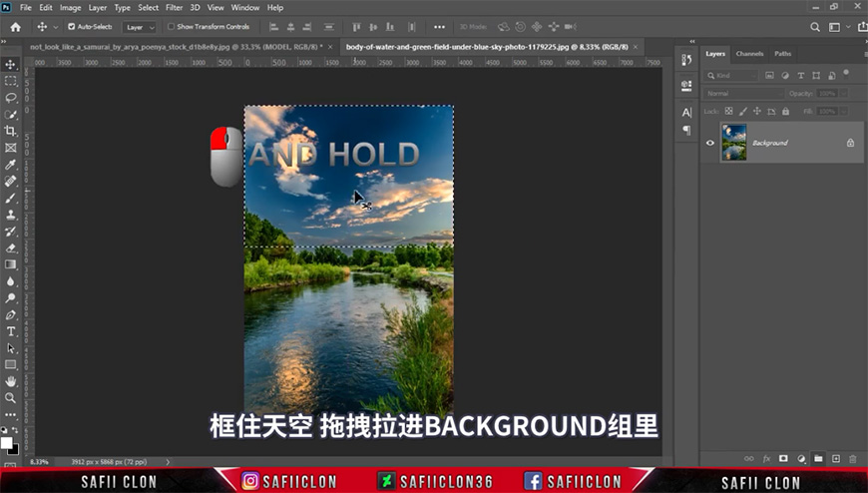Switch to the Channels tab
The width and height of the screenshot is (868, 493).
click(x=749, y=54)
